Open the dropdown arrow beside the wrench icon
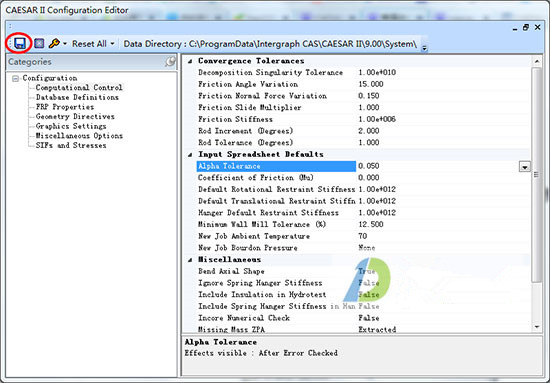The height and width of the screenshot is (383, 550). [x=65, y=44]
